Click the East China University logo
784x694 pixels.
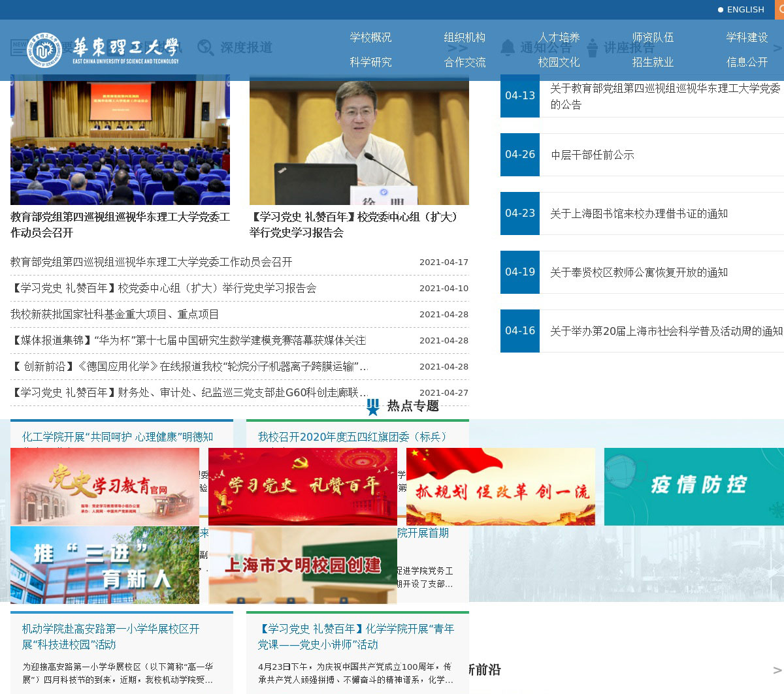pos(103,50)
